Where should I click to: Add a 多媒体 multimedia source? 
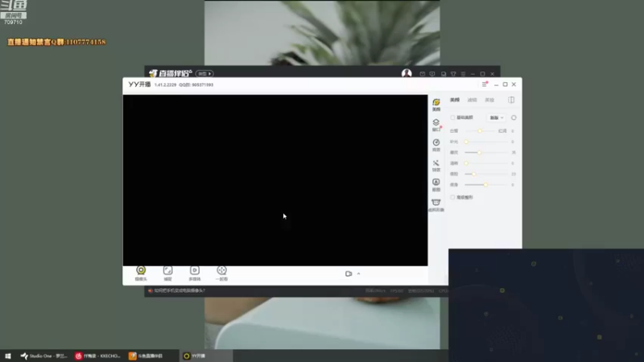point(195,273)
